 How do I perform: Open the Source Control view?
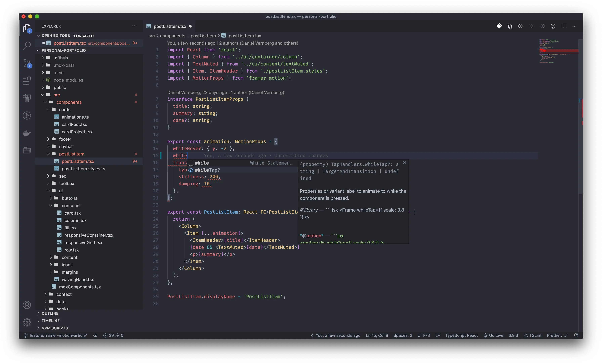pos(27,63)
